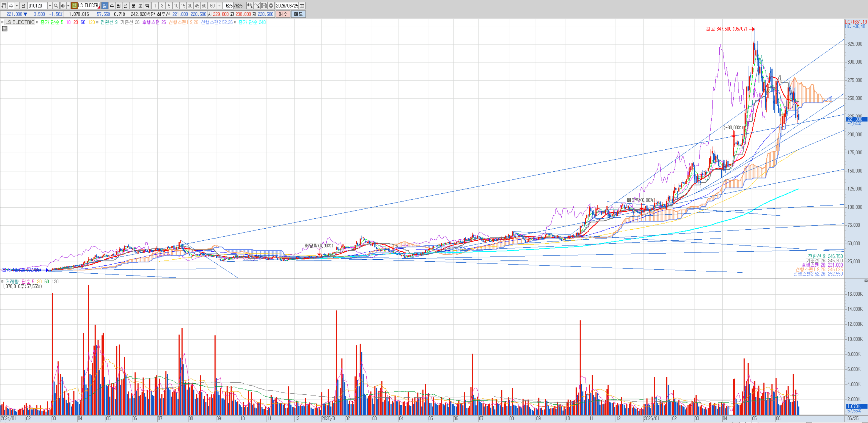This screenshot has width=868, height=423.
Task: Expand the stock code 010120 dropdown
Action: pyautogui.click(x=50, y=6)
